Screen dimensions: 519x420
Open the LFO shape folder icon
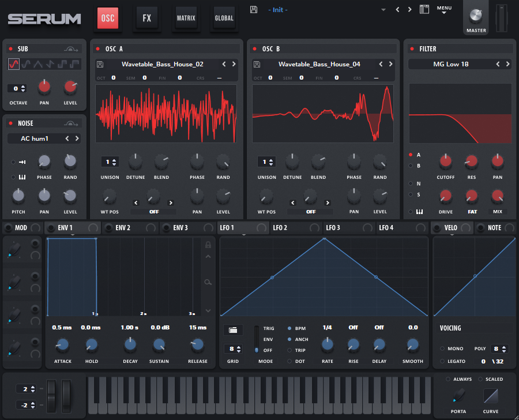(233, 330)
